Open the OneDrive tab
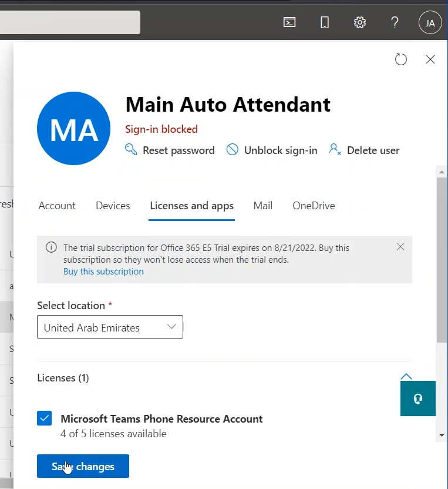The height and width of the screenshot is (489, 448). [x=314, y=206]
